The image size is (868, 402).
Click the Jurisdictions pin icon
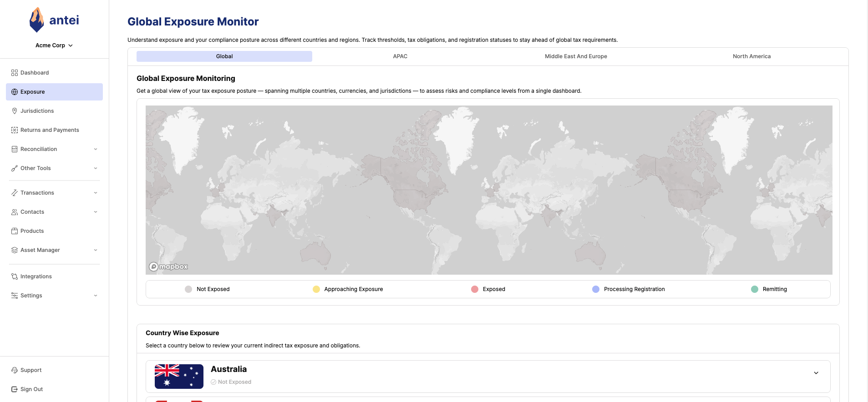pos(15,111)
